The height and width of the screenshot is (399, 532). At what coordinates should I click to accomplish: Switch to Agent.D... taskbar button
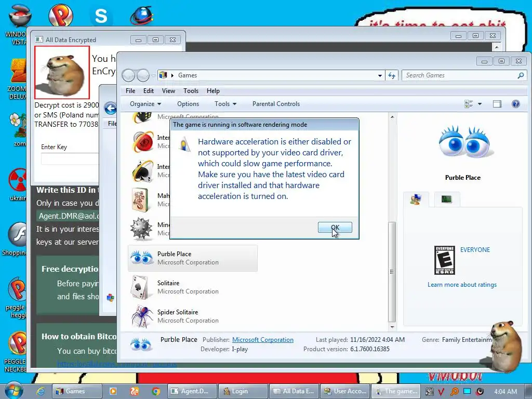(192, 391)
